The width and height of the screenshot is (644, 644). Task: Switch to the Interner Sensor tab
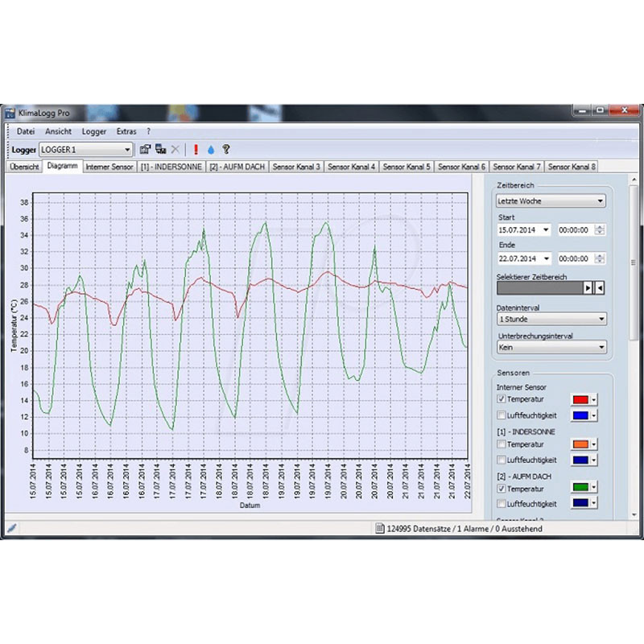pos(109,167)
